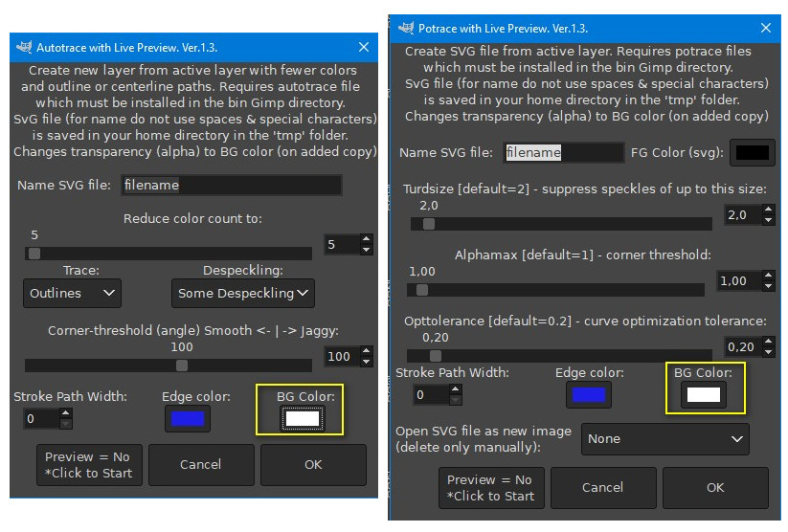This screenshot has height=532, width=788.
Task: Decrease Stroke Path Width in Potrace
Action: tap(456, 400)
